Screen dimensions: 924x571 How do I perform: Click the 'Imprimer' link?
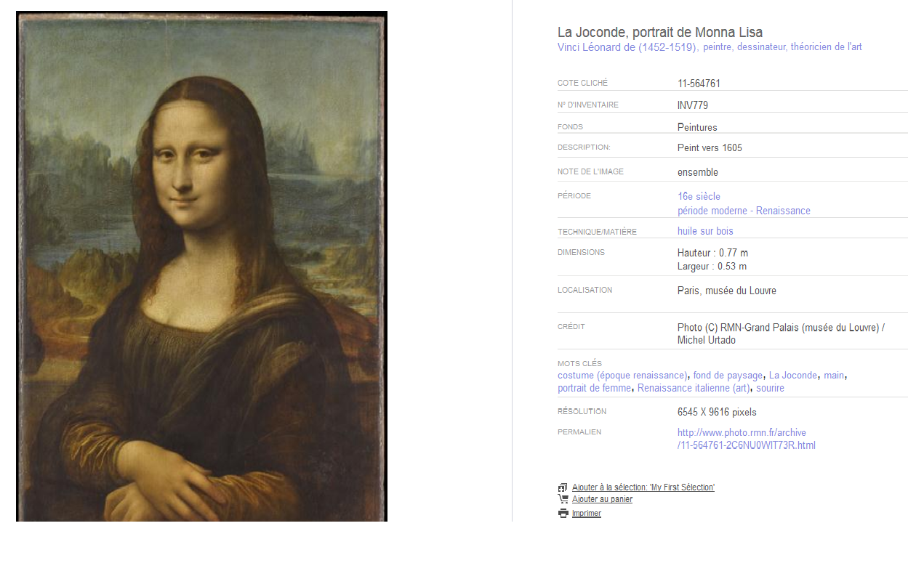pos(587,514)
